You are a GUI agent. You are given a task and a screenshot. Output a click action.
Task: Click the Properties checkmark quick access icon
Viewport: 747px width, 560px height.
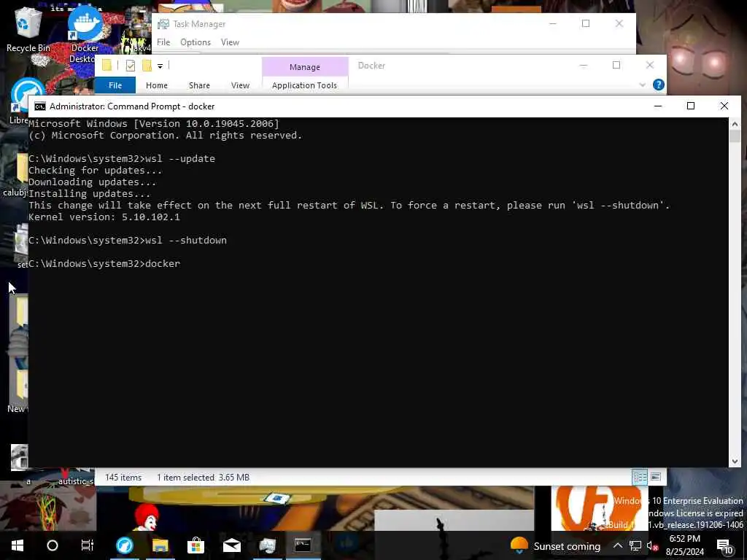[x=130, y=66]
